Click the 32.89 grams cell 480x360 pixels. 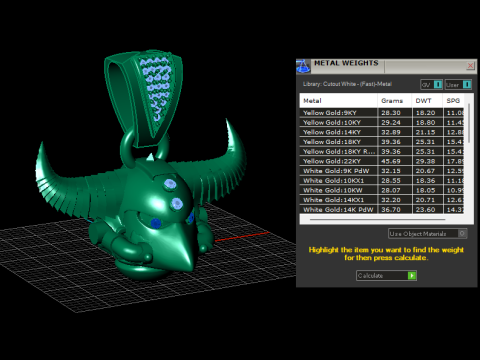click(395, 132)
